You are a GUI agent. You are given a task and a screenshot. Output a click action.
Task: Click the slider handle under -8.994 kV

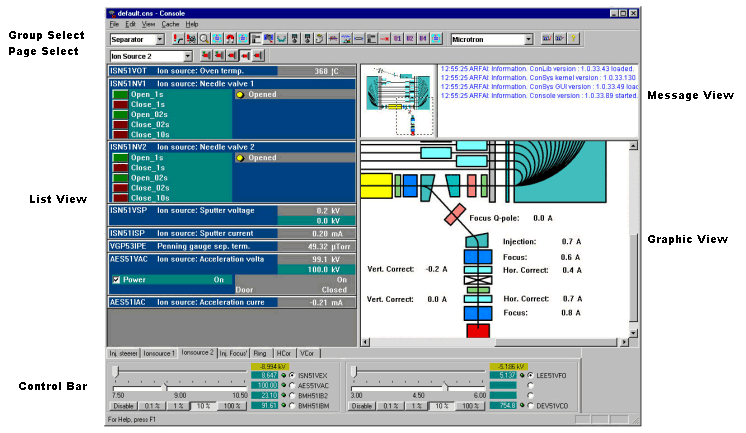[116, 372]
